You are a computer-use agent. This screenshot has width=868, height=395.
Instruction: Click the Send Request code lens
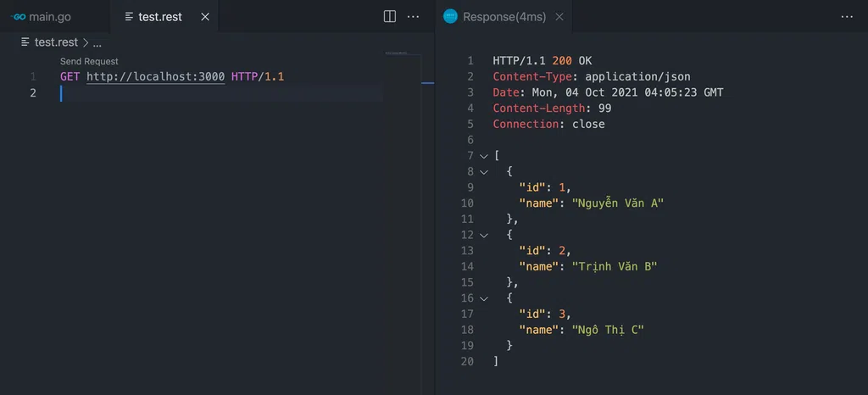click(89, 61)
